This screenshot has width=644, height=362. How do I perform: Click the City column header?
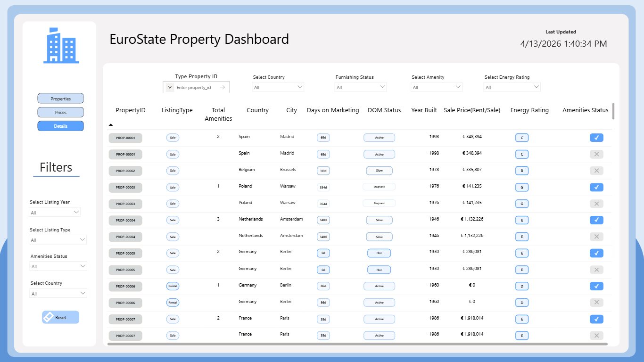(292, 110)
